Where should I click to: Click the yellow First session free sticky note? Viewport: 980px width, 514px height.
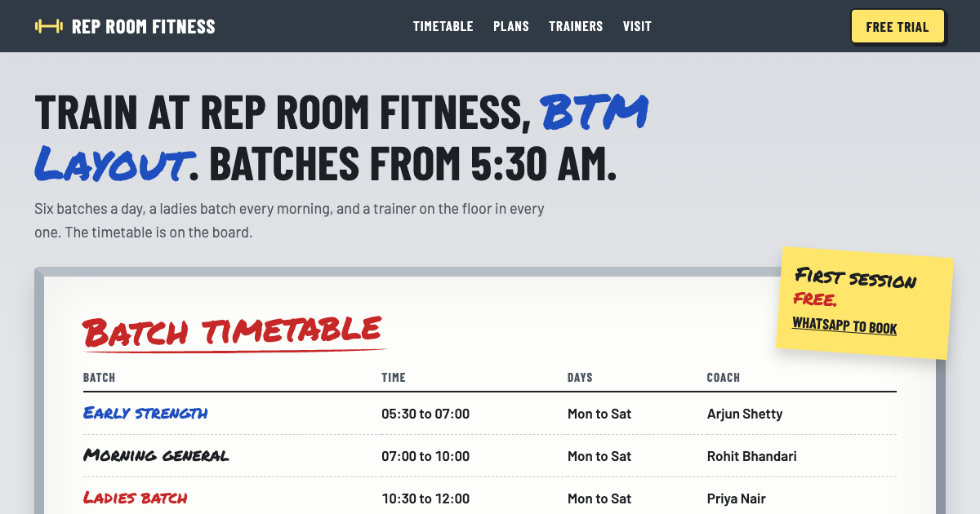(x=865, y=302)
